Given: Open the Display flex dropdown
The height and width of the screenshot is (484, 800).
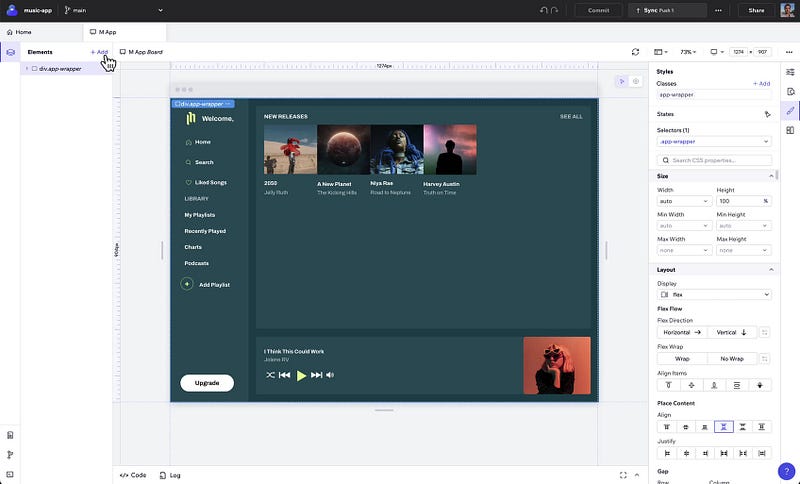Looking at the screenshot, I should point(714,294).
